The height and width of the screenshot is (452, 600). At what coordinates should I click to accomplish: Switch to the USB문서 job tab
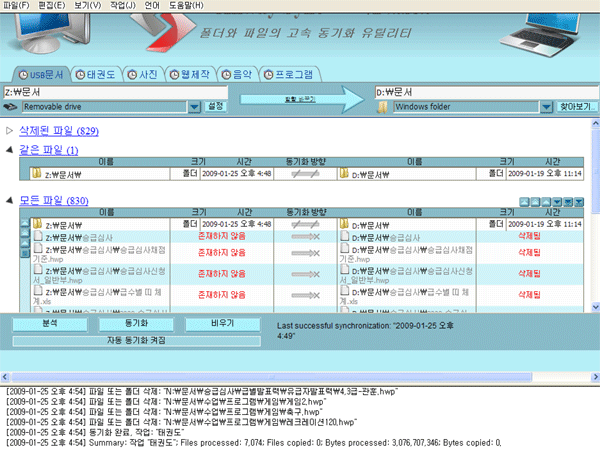tap(41, 74)
